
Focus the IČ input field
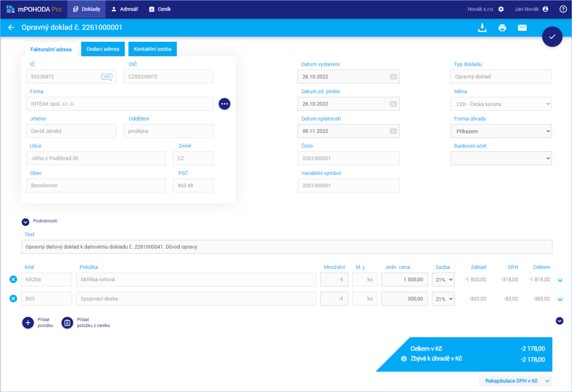click(x=71, y=77)
